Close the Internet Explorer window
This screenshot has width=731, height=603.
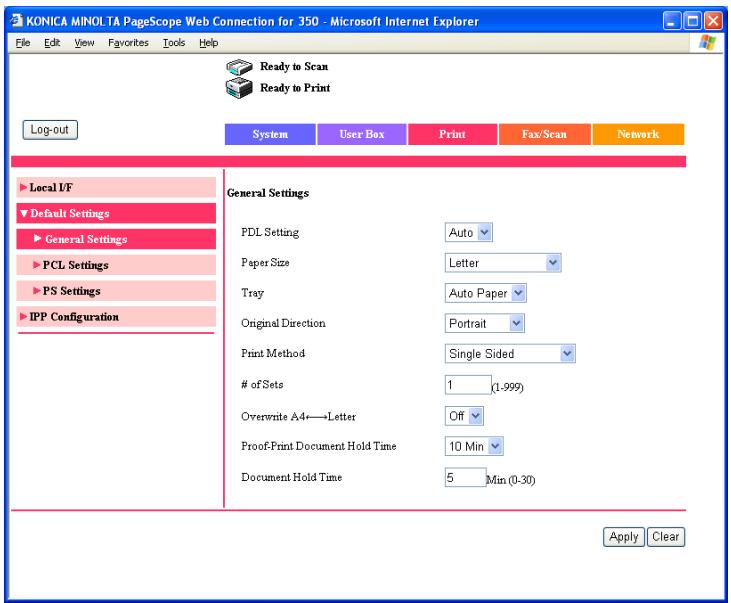(x=713, y=21)
